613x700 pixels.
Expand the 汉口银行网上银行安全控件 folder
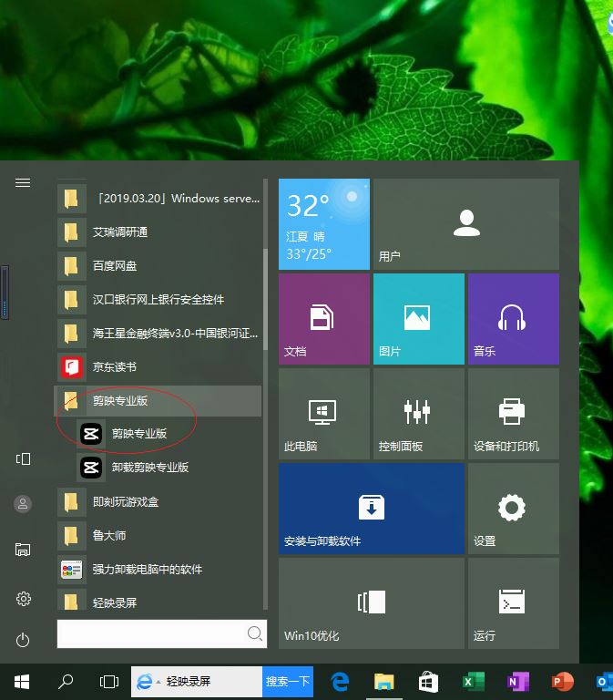pyautogui.click(x=159, y=300)
